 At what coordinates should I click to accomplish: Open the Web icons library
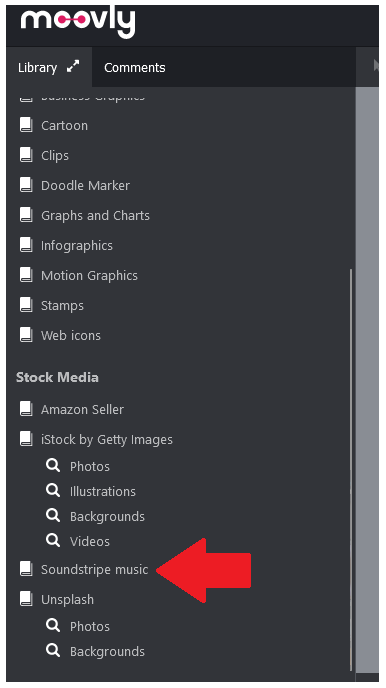[71, 335]
